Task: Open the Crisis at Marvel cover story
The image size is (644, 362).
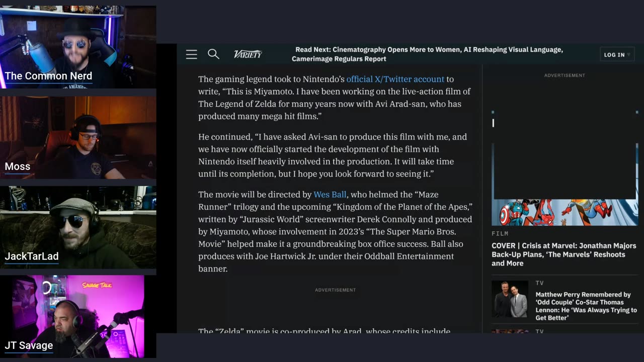Action: 563,254
